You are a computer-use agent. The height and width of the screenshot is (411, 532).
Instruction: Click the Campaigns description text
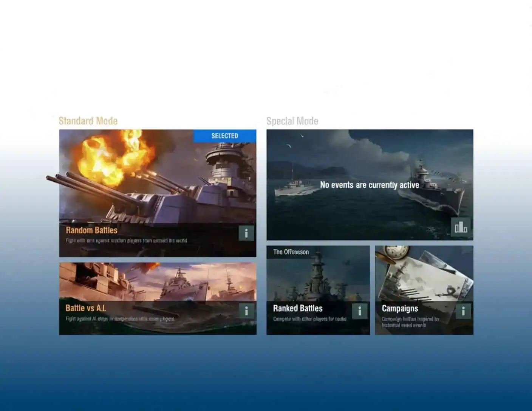pyautogui.click(x=410, y=322)
